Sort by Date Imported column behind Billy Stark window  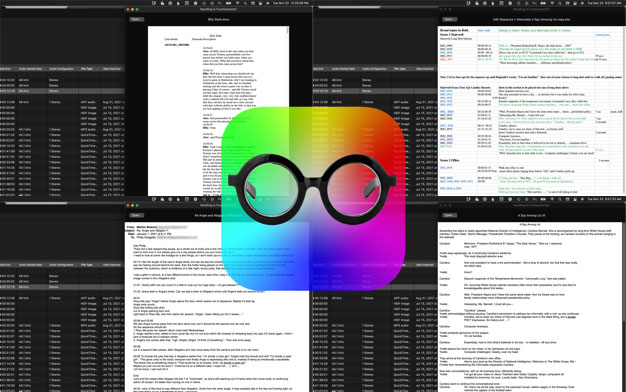[112, 69]
